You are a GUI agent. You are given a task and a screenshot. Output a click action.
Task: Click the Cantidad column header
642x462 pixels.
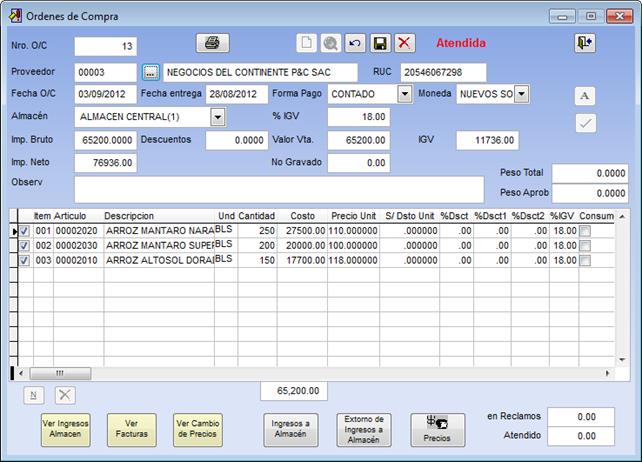click(257, 216)
